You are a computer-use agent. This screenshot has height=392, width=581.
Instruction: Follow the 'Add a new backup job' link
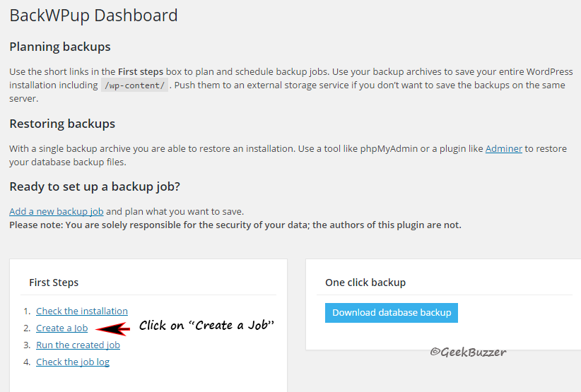coord(57,211)
